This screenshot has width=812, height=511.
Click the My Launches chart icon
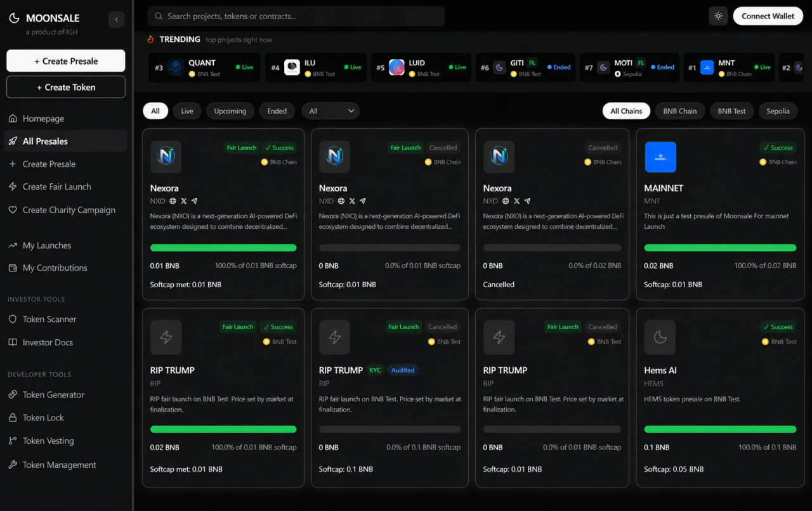(x=13, y=245)
